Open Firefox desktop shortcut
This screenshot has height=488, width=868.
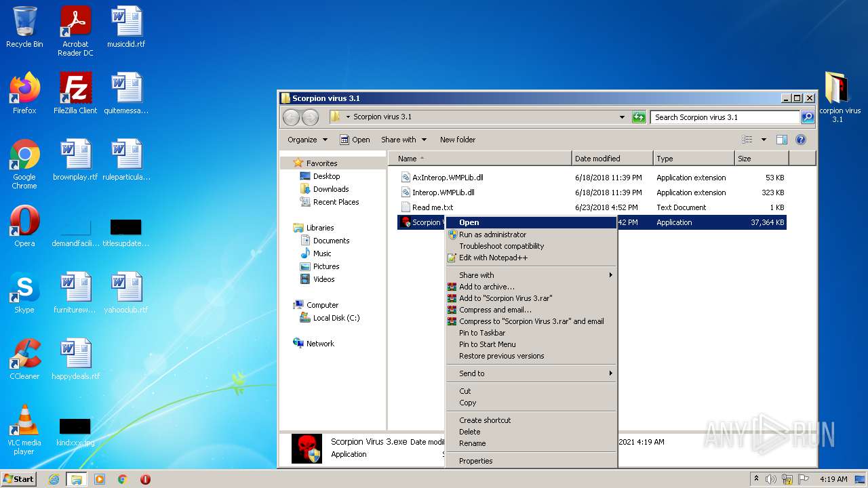pos(24,94)
